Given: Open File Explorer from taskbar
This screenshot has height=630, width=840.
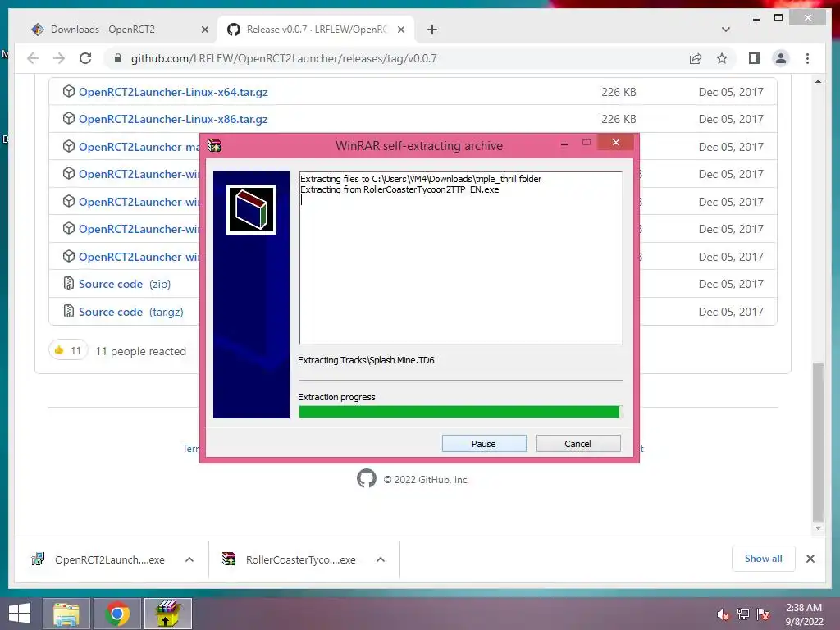Looking at the screenshot, I should pos(66,614).
